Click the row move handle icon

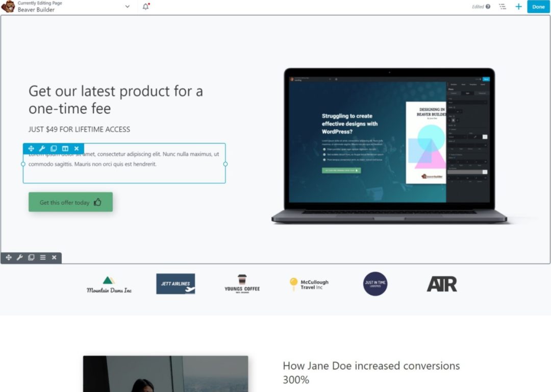click(x=9, y=257)
